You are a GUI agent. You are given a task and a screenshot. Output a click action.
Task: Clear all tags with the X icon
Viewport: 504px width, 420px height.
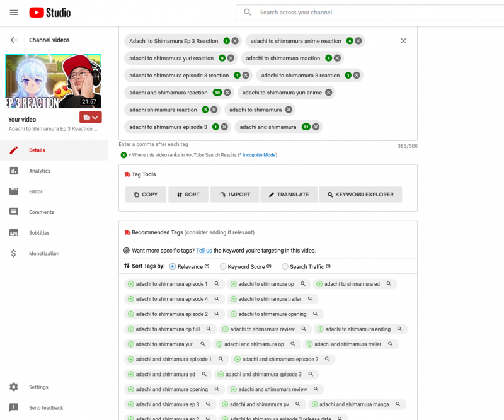click(x=403, y=41)
